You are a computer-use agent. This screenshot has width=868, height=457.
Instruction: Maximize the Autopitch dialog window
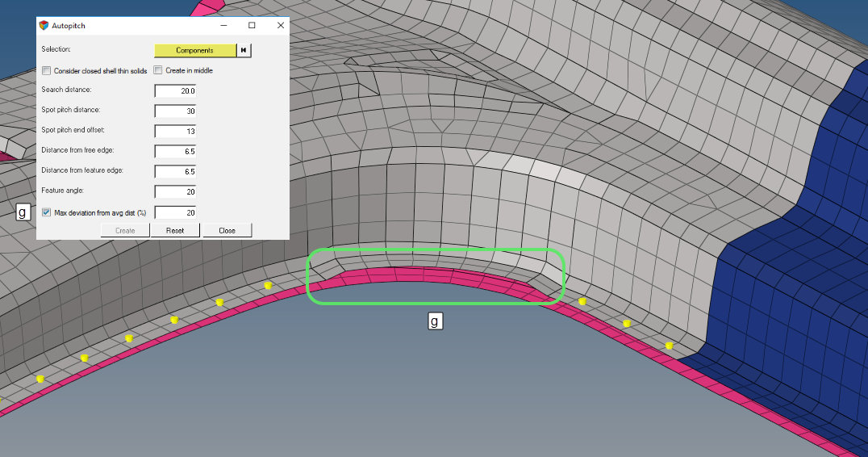click(252, 26)
